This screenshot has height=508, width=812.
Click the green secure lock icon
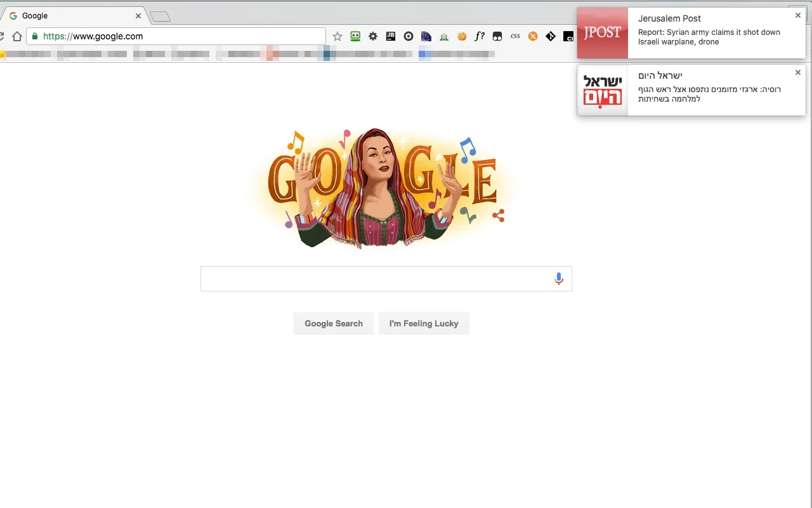(35, 36)
